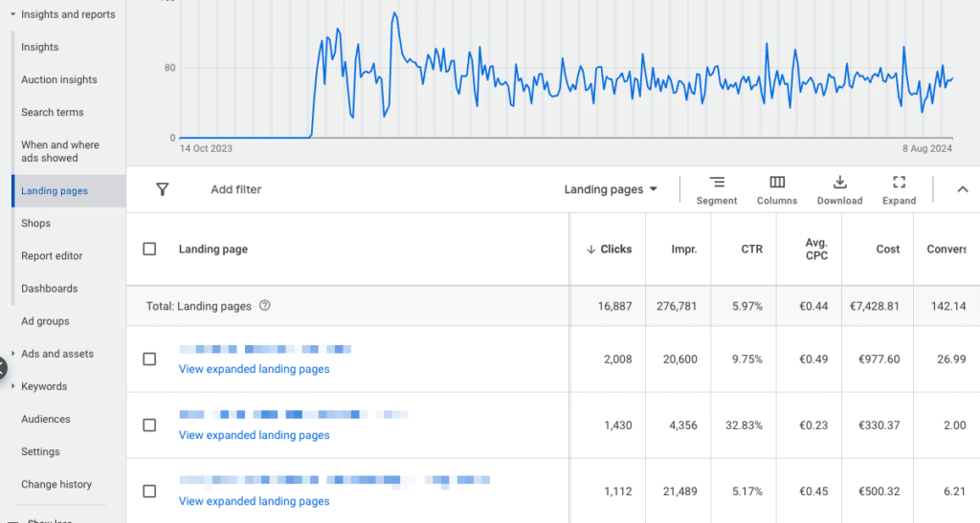Open the blurred landing page URL with 5.17% CTR
This screenshot has height=523, width=980.
coord(334,480)
